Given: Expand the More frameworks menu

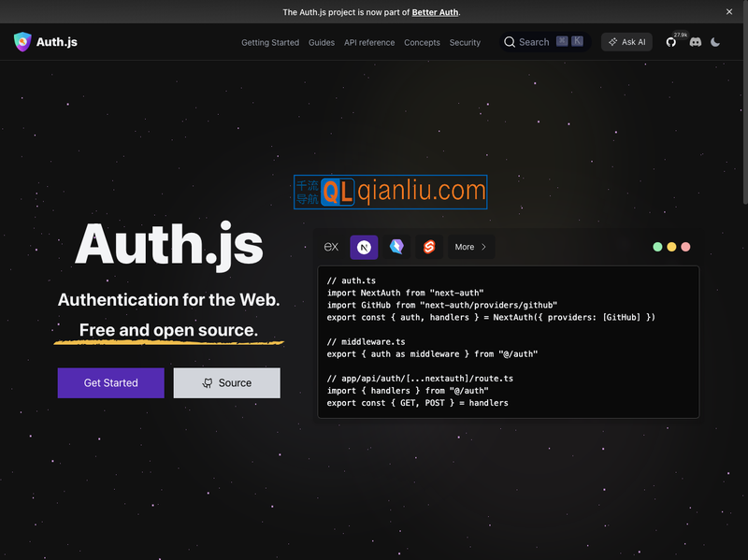Looking at the screenshot, I should (x=470, y=247).
